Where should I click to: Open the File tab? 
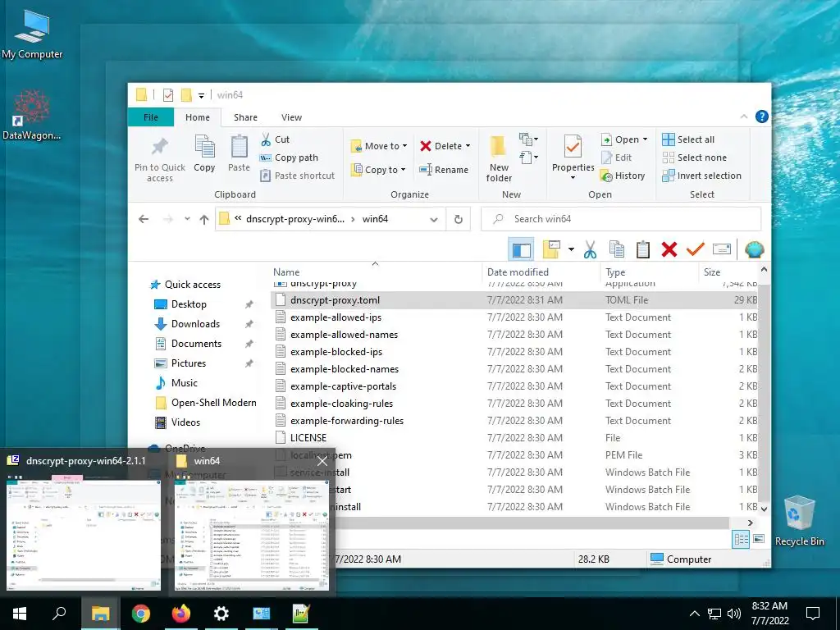point(151,117)
